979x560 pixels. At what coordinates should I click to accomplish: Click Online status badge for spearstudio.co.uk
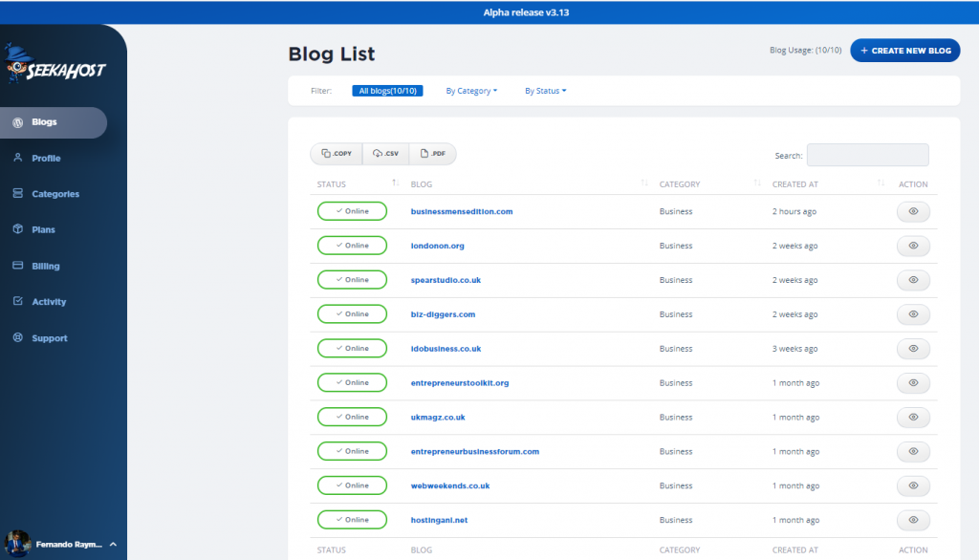coord(352,280)
